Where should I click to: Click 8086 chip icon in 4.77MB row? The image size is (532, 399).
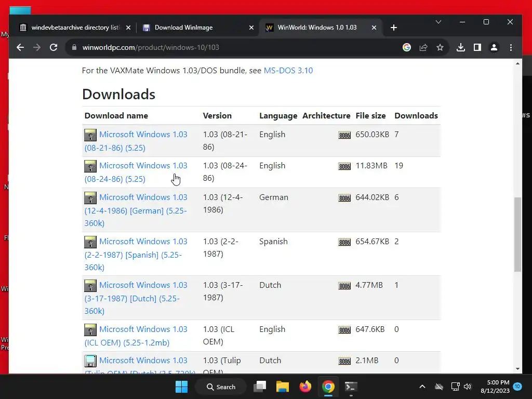coord(344,286)
